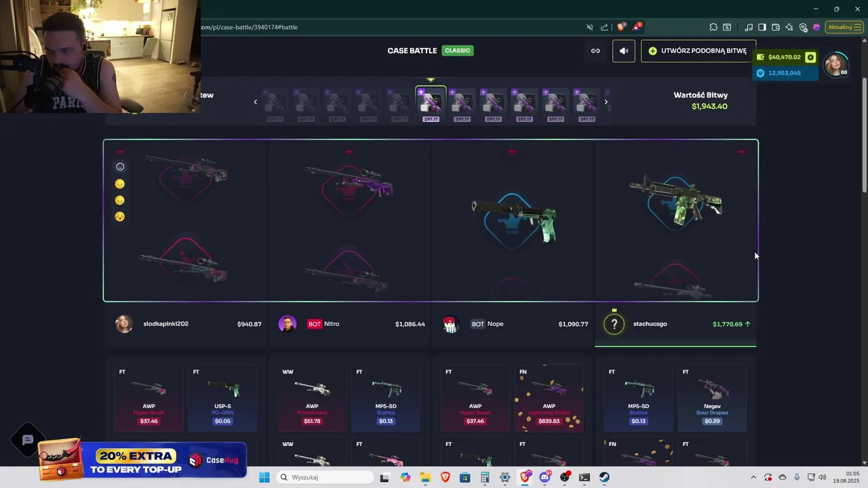868x488 pixels.
Task: Select the highlighted current case thumbnail
Action: 431,105
